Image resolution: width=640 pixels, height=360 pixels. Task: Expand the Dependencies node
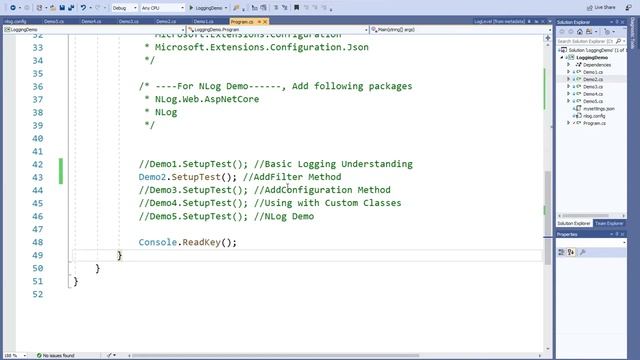569,64
